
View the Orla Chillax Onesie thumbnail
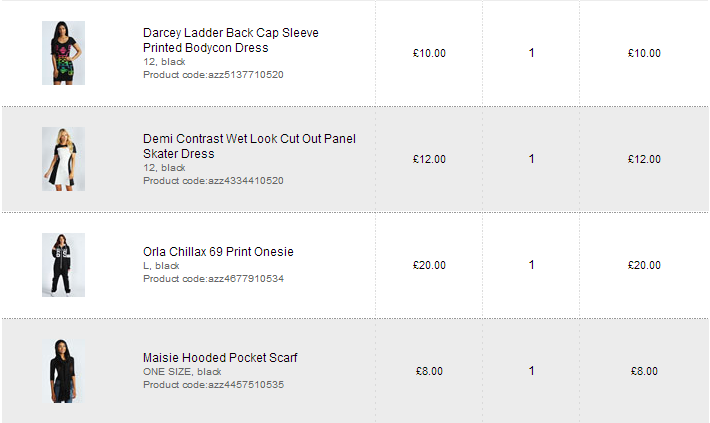point(63,265)
